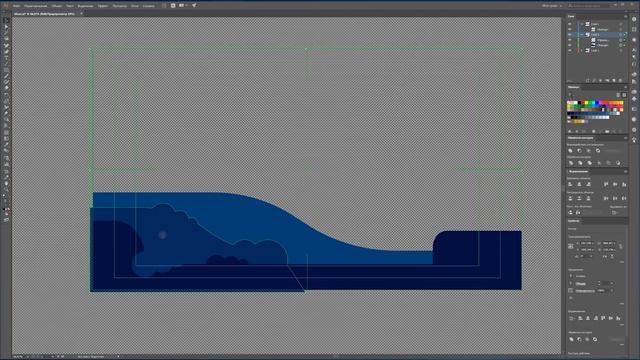The height and width of the screenshot is (360, 640).
Task: Collapse the highlighted layer's disclosure arrow
Action: tap(582, 35)
